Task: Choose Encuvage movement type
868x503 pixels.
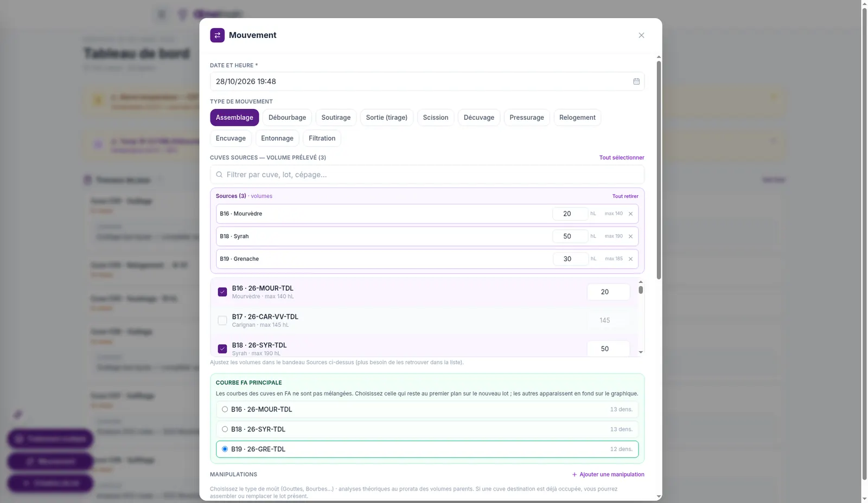Action: (x=231, y=138)
